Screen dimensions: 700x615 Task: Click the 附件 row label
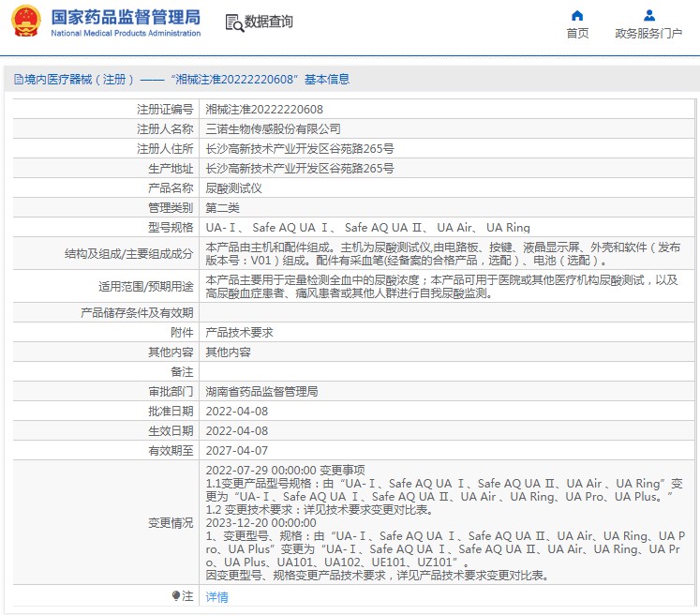tap(182, 332)
